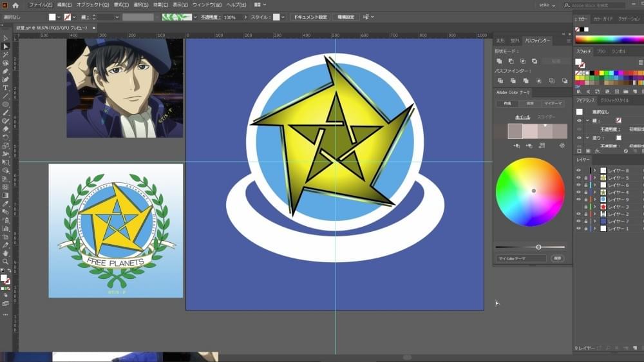The image size is (644, 362).
Task: Hide レイヤー 6 via its eye icon
Action: pyautogui.click(x=579, y=185)
